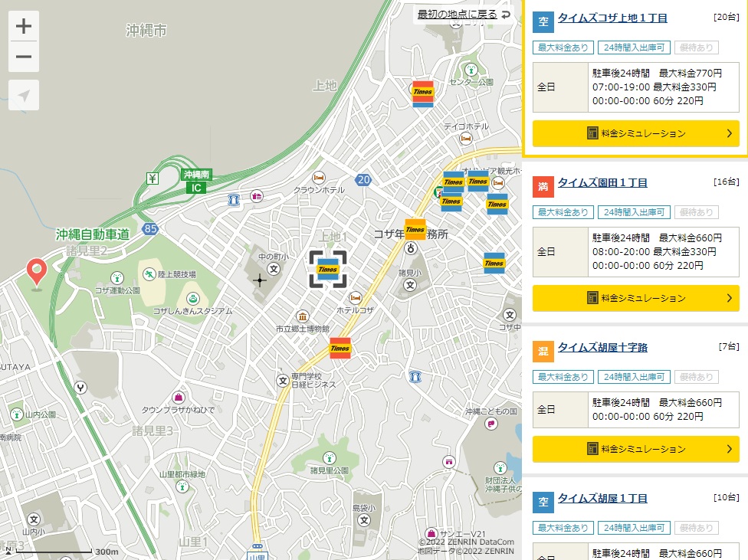Zoom in the map with the plus button
Viewport: 748px width, 560px height.
point(24,26)
